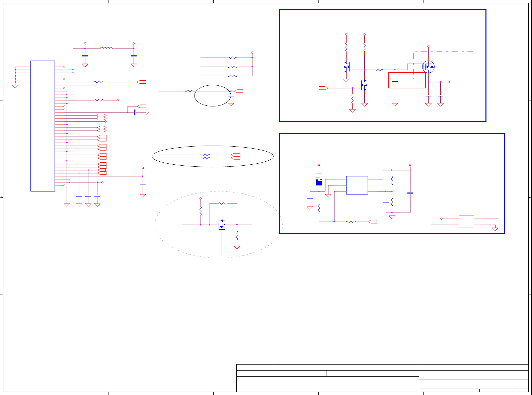532x395 pixels.
Task: Select the inductor symbol at the top left
Action: coord(106,48)
